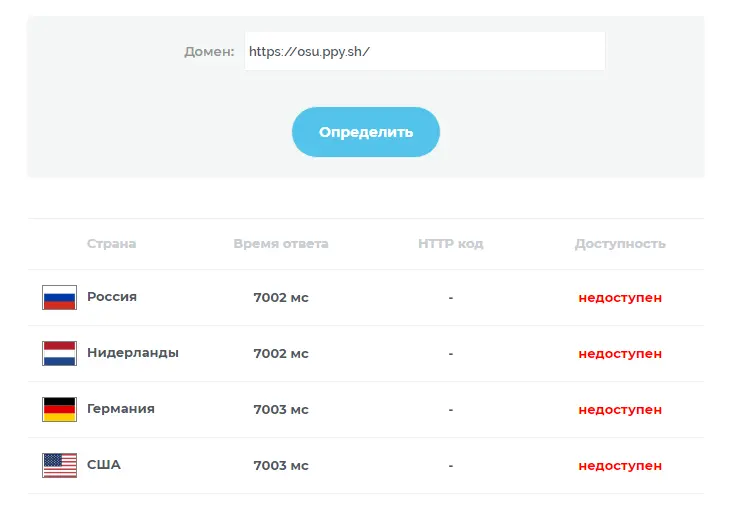Click the 7003 мс value for Германия
Viewport: 738px width, 512px height.
281,409
